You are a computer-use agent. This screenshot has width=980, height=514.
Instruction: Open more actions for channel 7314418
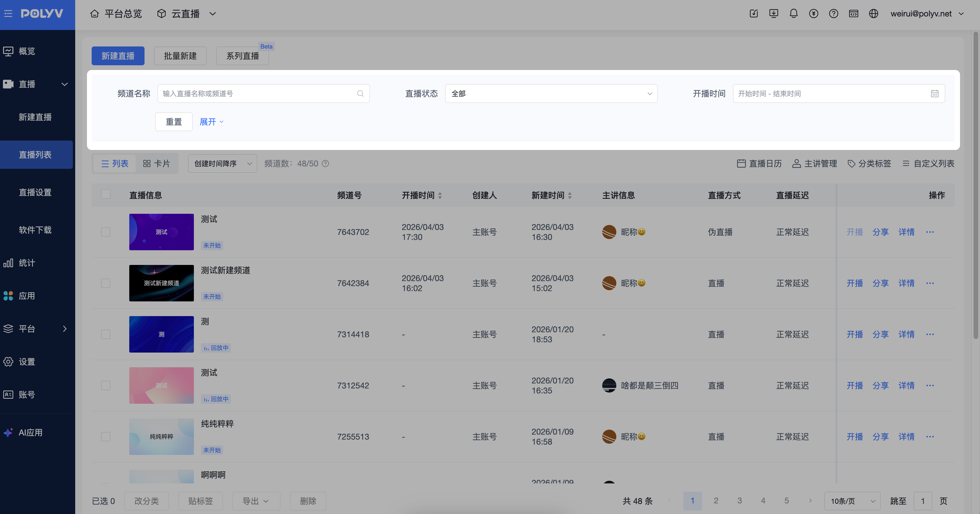pos(930,334)
